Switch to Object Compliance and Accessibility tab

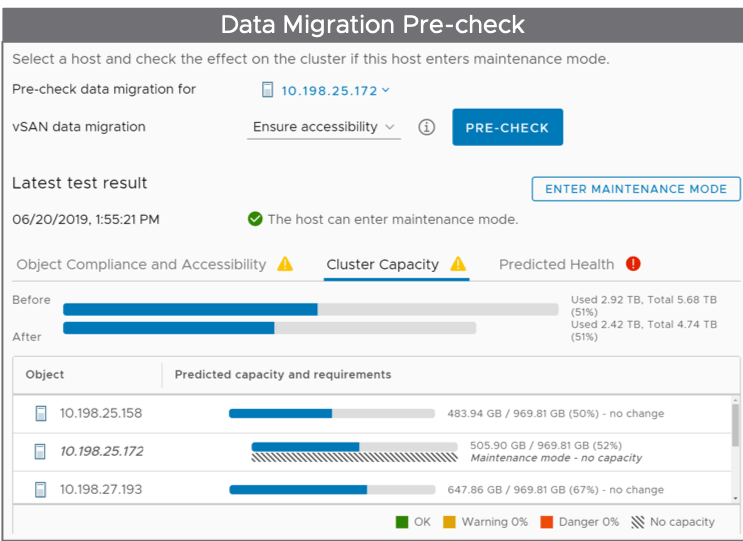141,265
